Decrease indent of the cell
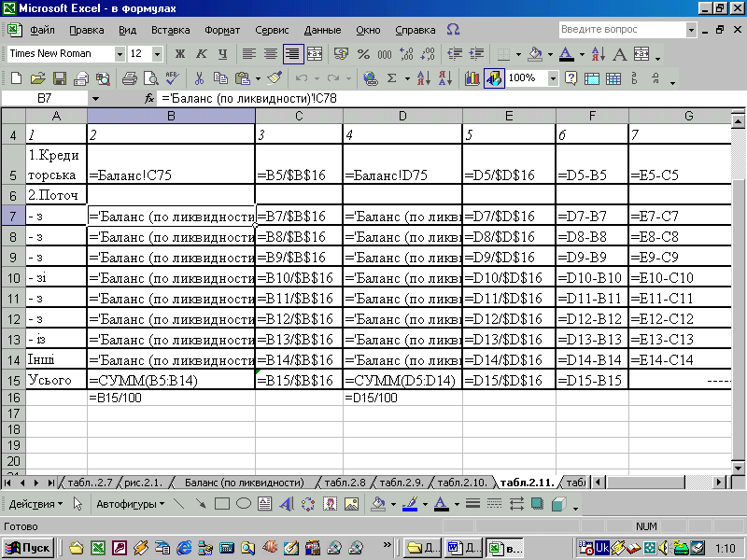Image resolution: width=747 pixels, height=560 pixels. (x=455, y=54)
